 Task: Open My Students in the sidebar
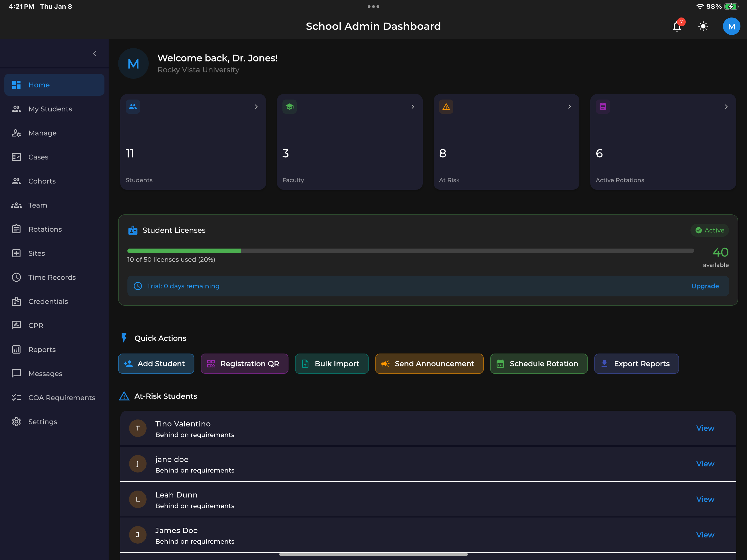[54, 109]
